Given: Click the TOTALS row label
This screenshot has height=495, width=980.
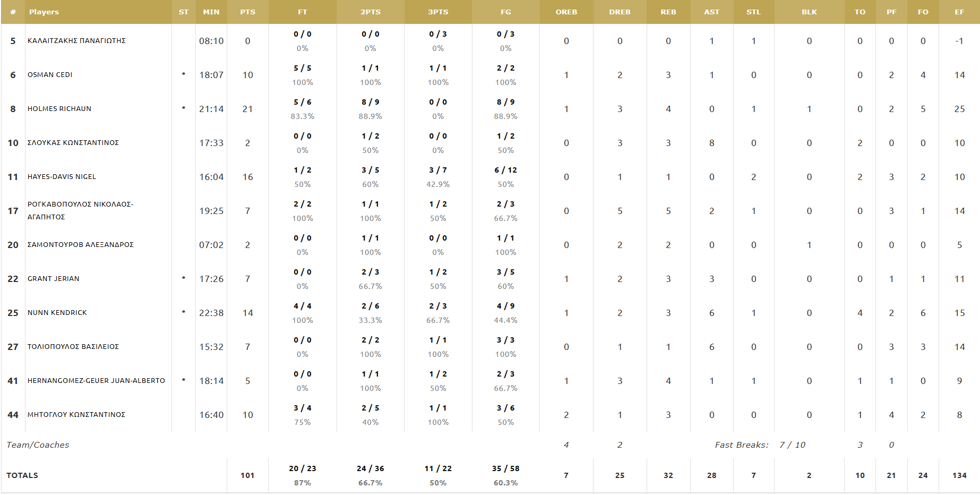Looking at the screenshot, I should click(x=22, y=475).
